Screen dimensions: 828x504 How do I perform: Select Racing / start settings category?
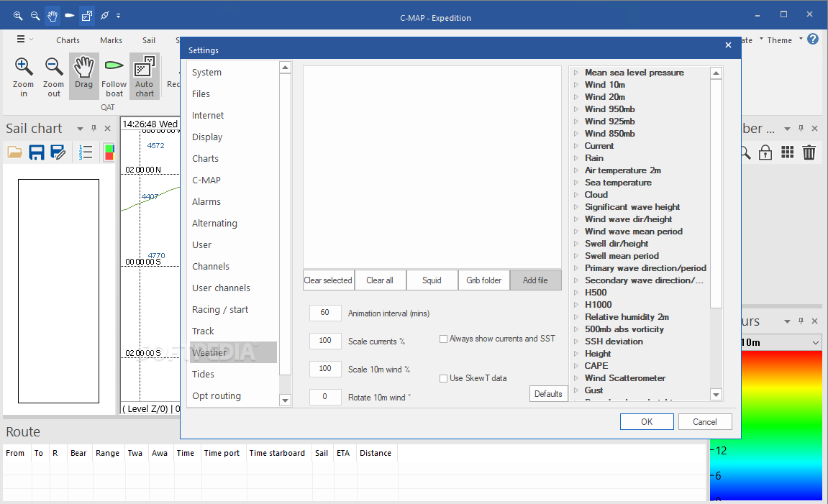tap(233, 310)
